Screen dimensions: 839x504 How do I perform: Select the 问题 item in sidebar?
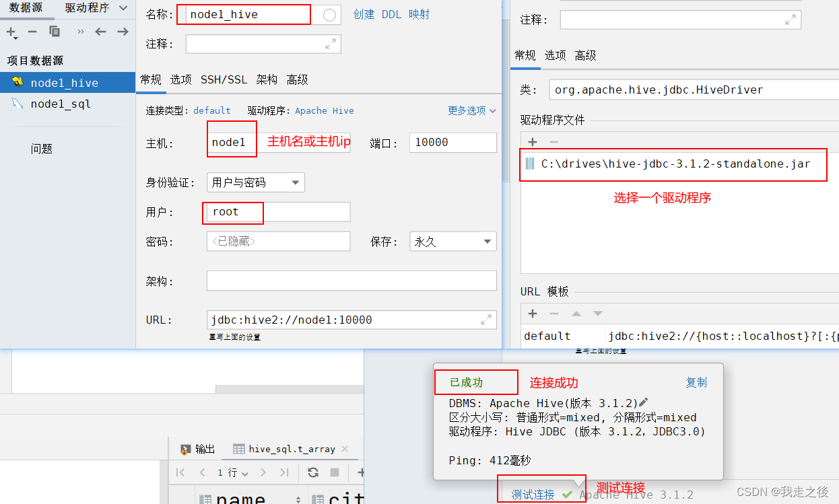coord(41,149)
